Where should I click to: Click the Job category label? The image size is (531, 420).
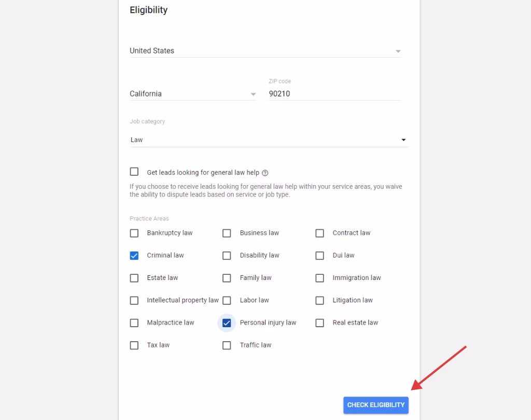point(147,121)
